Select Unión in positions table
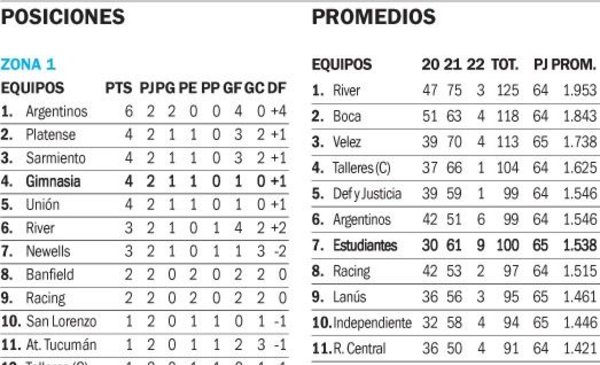 pos(42,205)
